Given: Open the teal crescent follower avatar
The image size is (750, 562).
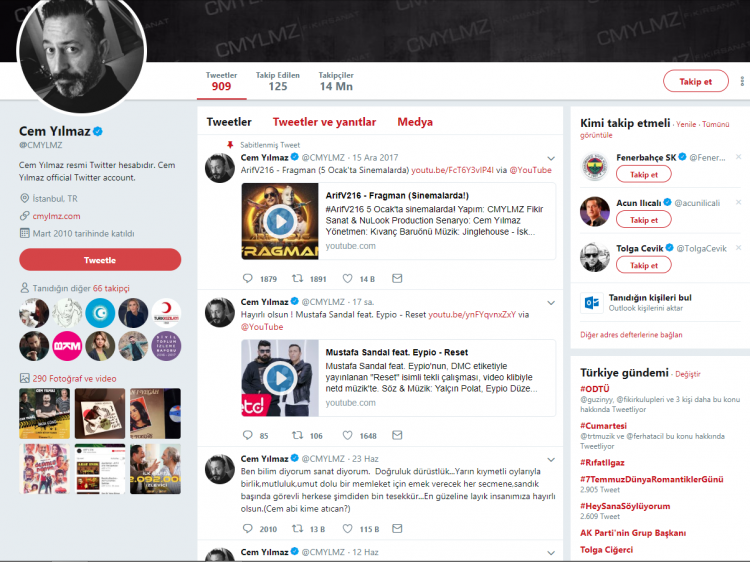Looking at the screenshot, I should pyautogui.click(x=100, y=313).
